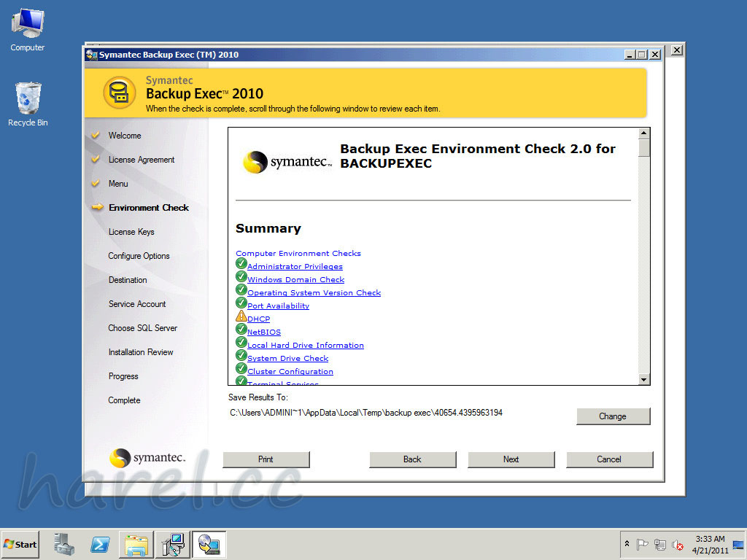The image size is (747, 560).
Task: Open the Port Availability link
Action: tap(278, 306)
